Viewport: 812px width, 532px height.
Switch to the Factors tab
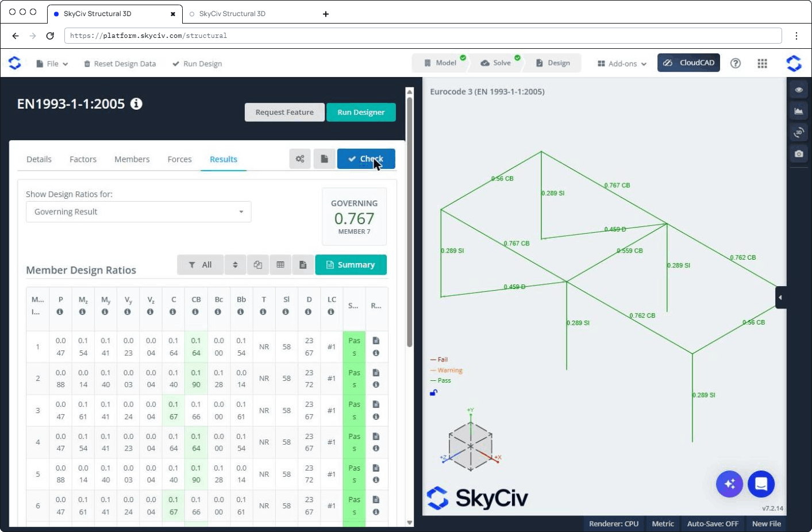[83, 159]
